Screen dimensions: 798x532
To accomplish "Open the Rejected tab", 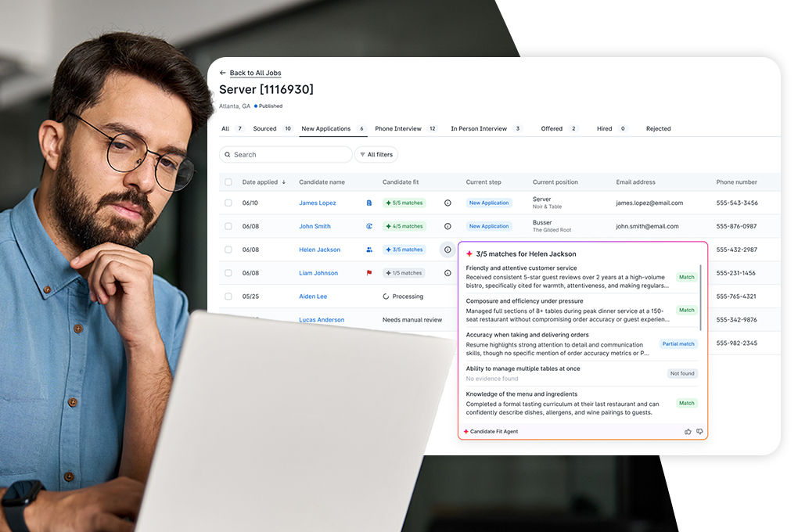I will point(658,129).
